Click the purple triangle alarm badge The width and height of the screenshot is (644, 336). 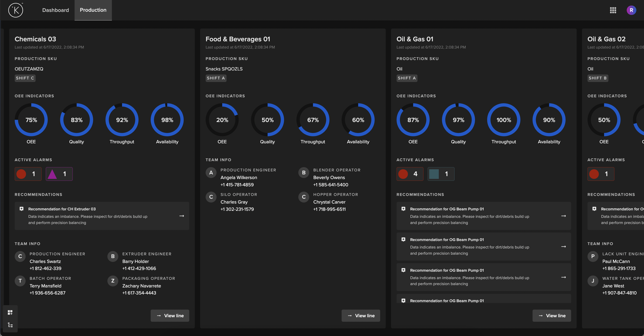point(59,174)
